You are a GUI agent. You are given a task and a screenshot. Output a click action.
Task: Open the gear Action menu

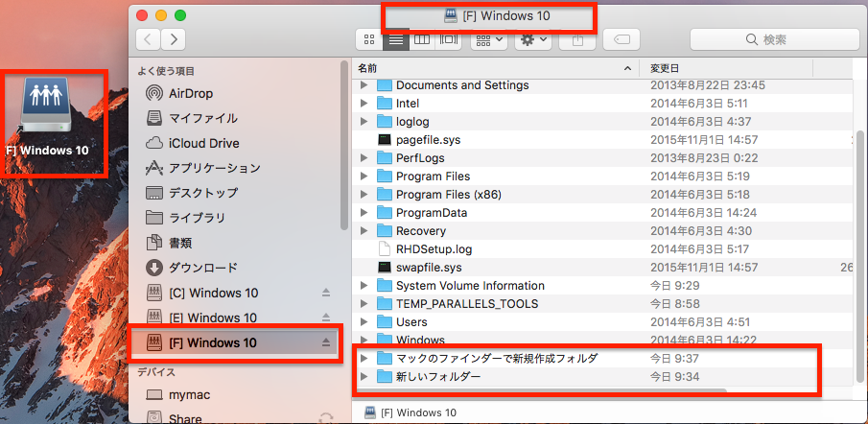click(533, 39)
